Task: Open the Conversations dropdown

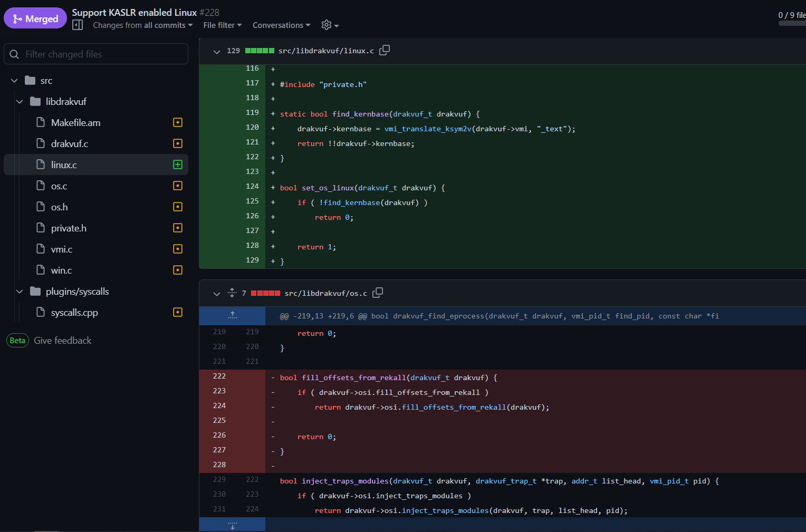Action: pyautogui.click(x=281, y=25)
